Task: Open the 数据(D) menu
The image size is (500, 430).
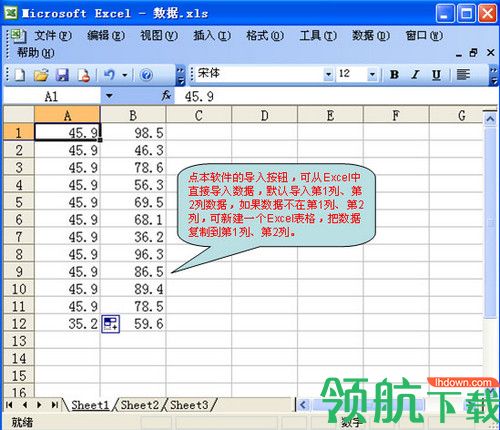Action: [x=371, y=35]
